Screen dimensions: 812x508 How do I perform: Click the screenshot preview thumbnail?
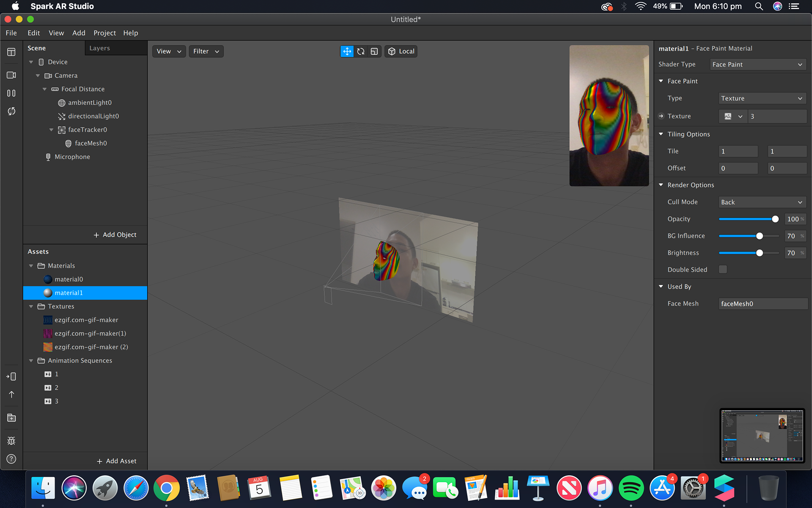pos(762,436)
